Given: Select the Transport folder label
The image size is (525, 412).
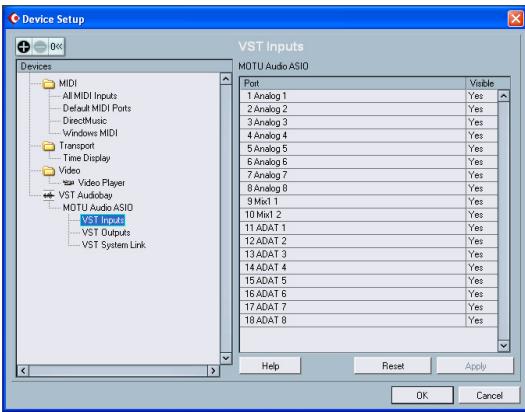Looking at the screenshot, I should click(77, 146).
